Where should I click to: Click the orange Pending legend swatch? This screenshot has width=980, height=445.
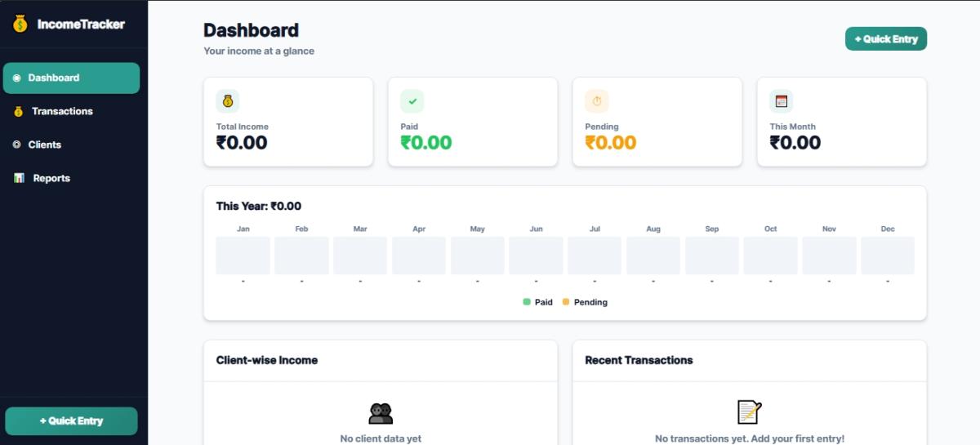pos(566,302)
